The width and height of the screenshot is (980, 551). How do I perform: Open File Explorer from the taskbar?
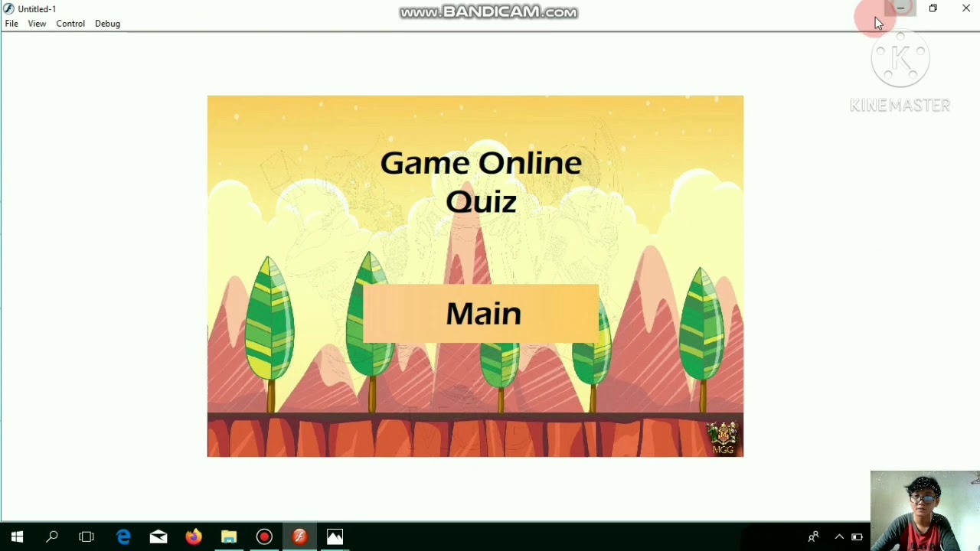[x=229, y=537]
